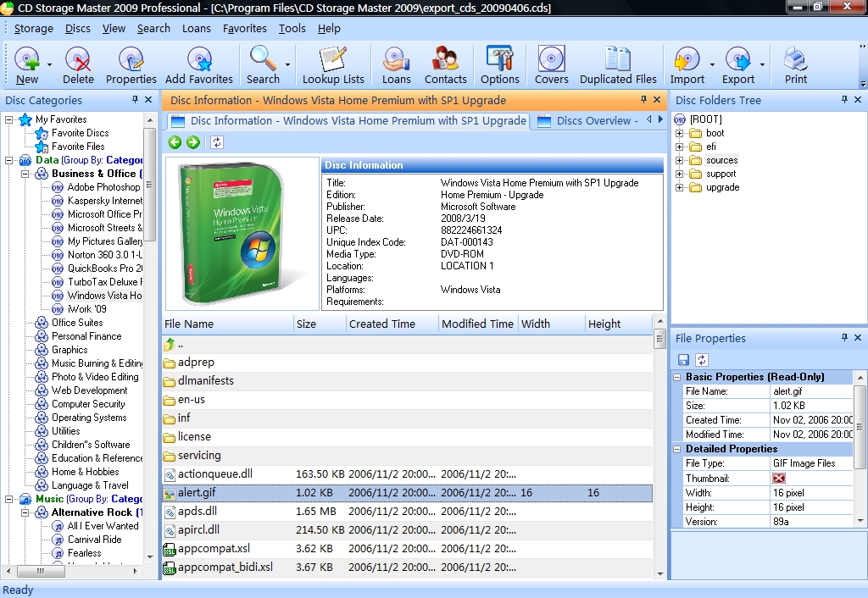Sort by Created Time column header
The width and height of the screenshot is (868, 598).
(392, 324)
